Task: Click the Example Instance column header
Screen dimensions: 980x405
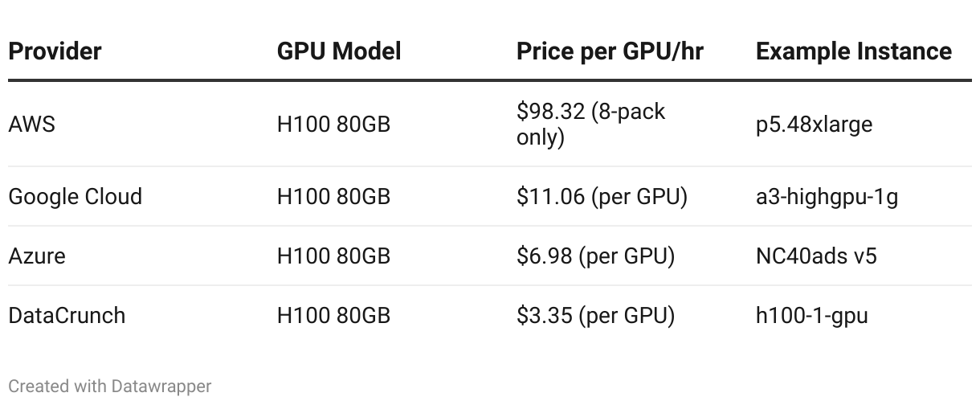Action: (853, 51)
